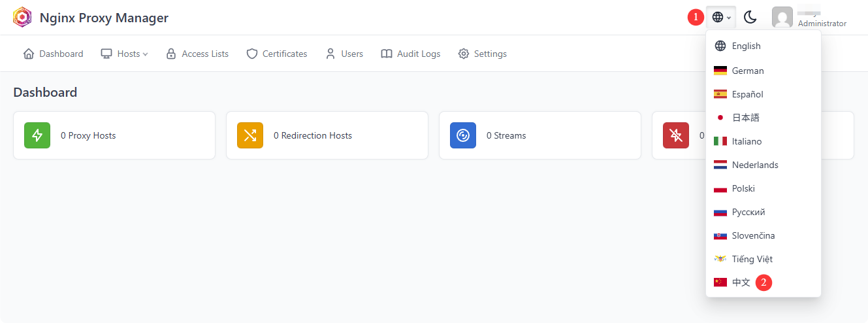The image size is (868, 323).
Task: Open the 0 Redirection Hosts card link
Action: pos(316,135)
